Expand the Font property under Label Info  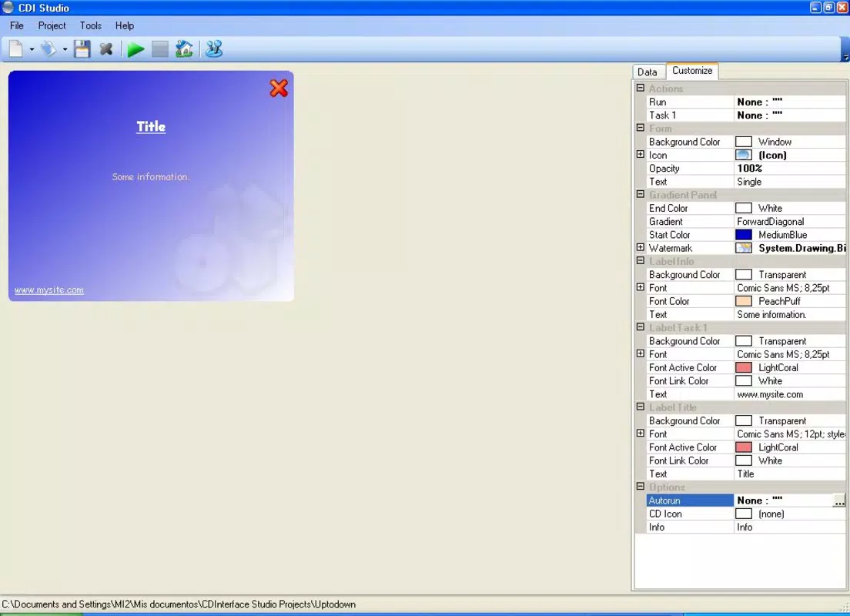[x=641, y=287]
